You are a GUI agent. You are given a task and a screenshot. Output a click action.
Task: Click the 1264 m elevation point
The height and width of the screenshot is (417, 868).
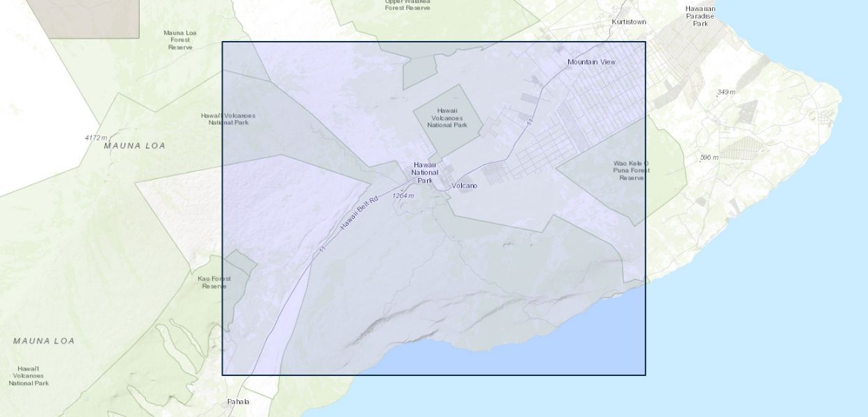point(403,195)
